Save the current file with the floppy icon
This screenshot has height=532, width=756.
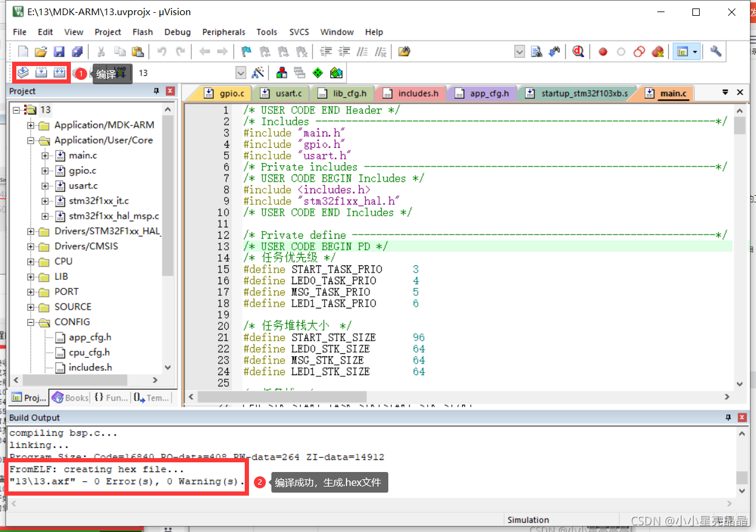click(59, 52)
